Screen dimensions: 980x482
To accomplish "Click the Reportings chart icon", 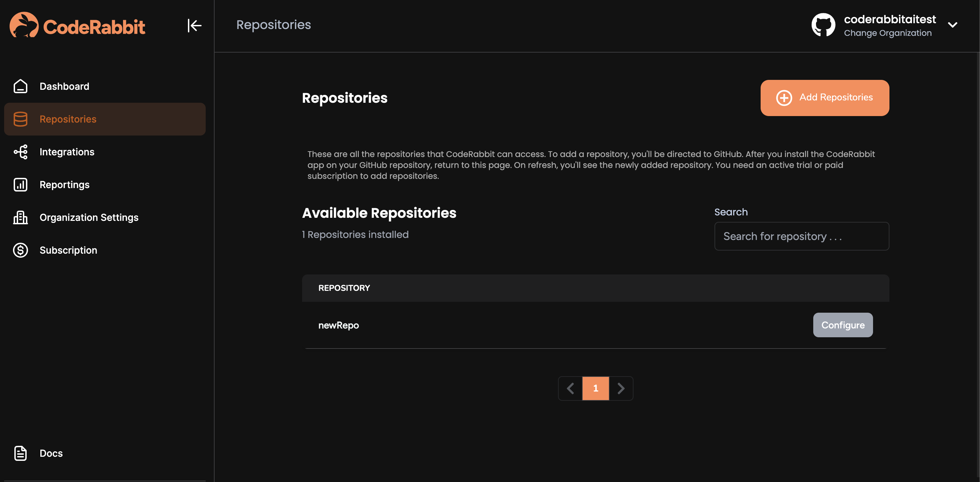I will tap(21, 184).
